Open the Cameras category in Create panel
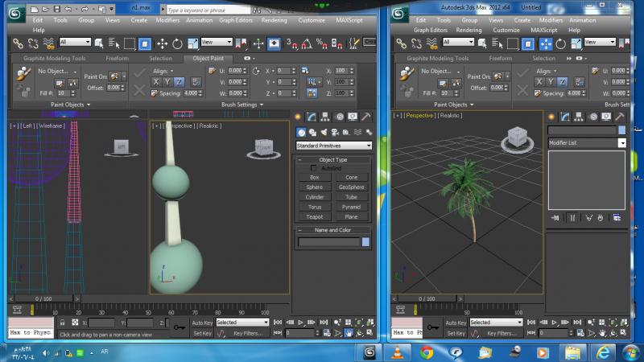This screenshot has height=362, width=644. pos(333,132)
